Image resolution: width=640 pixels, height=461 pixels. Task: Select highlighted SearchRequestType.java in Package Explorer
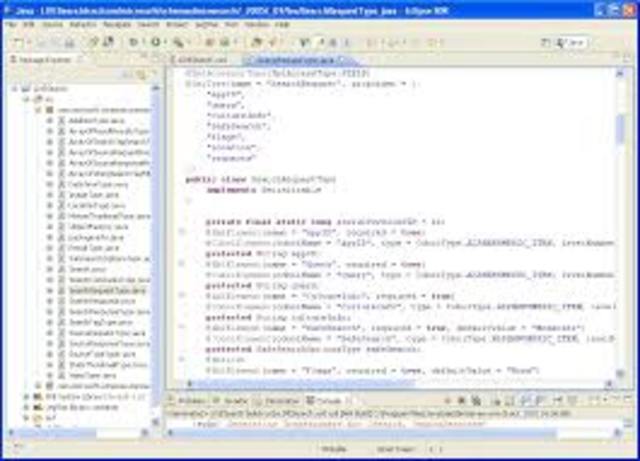click(107, 291)
